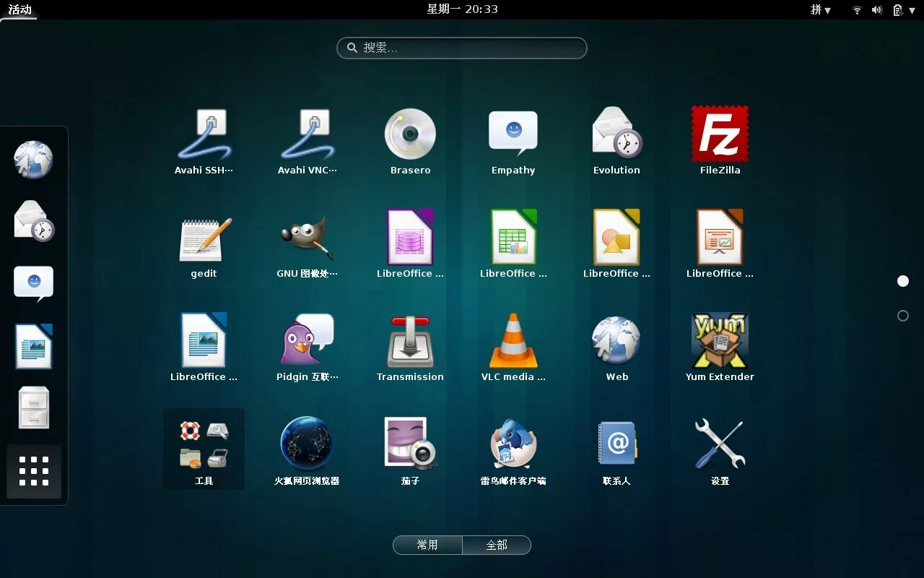
Task: Open Evolution in the app grid
Action: (616, 142)
